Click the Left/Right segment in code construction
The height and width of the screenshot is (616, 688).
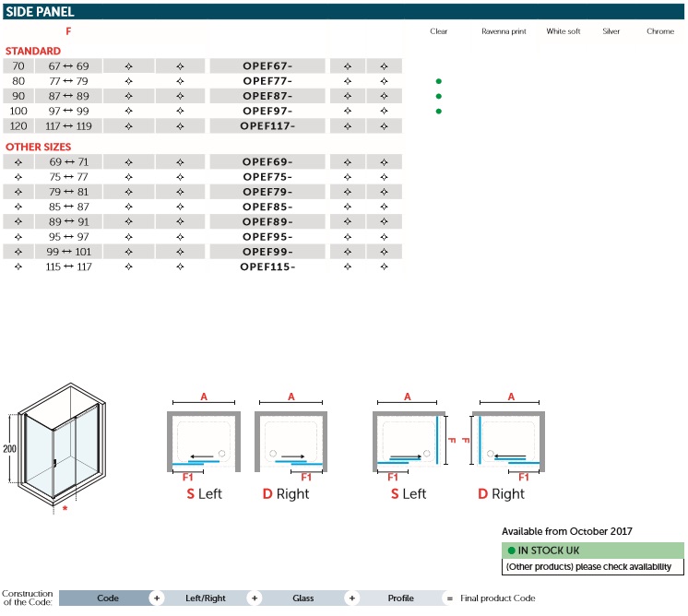[x=206, y=598]
